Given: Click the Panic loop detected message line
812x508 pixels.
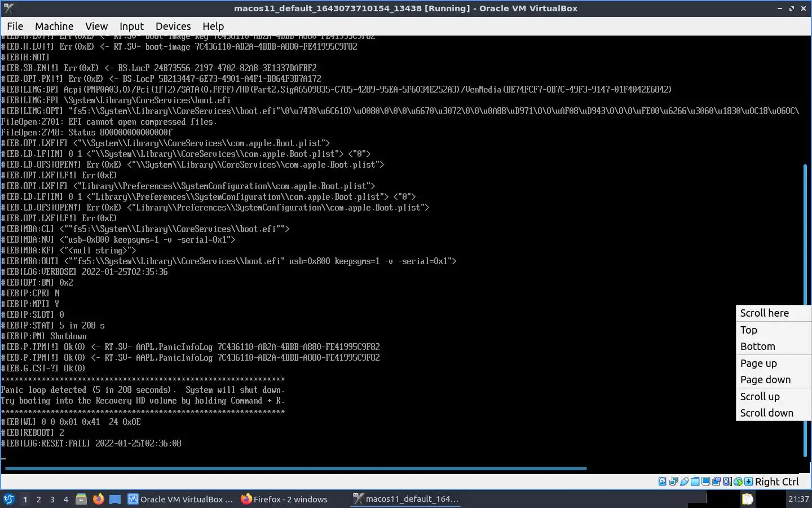Looking at the screenshot, I should tap(143, 390).
